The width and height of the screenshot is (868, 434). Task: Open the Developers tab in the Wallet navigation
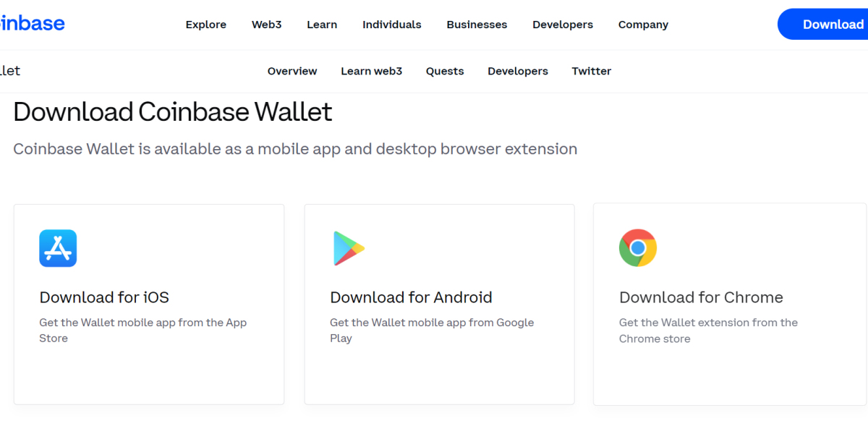pyautogui.click(x=518, y=71)
